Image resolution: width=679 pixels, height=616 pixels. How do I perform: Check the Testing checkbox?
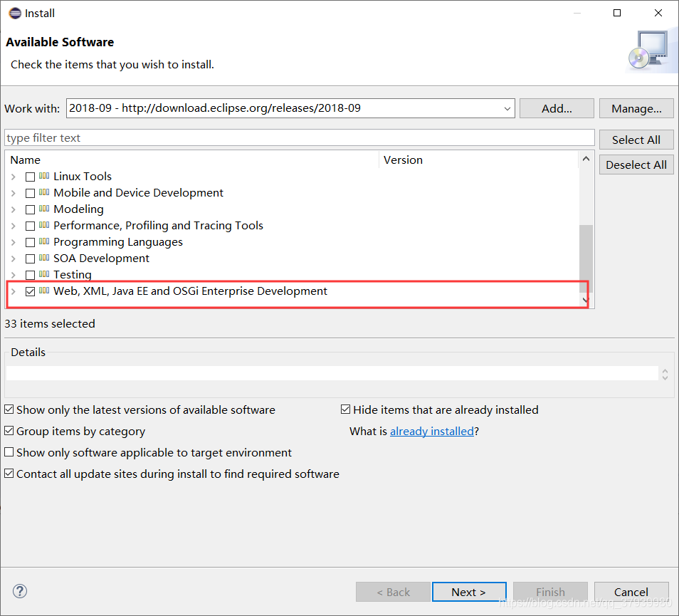pos(30,275)
